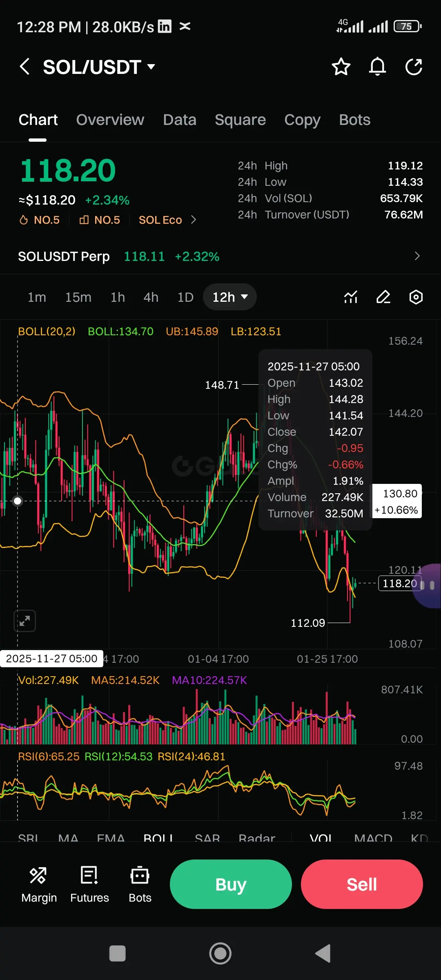The width and height of the screenshot is (441, 980).
Task: Tap Android recent apps square button
Action: coord(118,954)
